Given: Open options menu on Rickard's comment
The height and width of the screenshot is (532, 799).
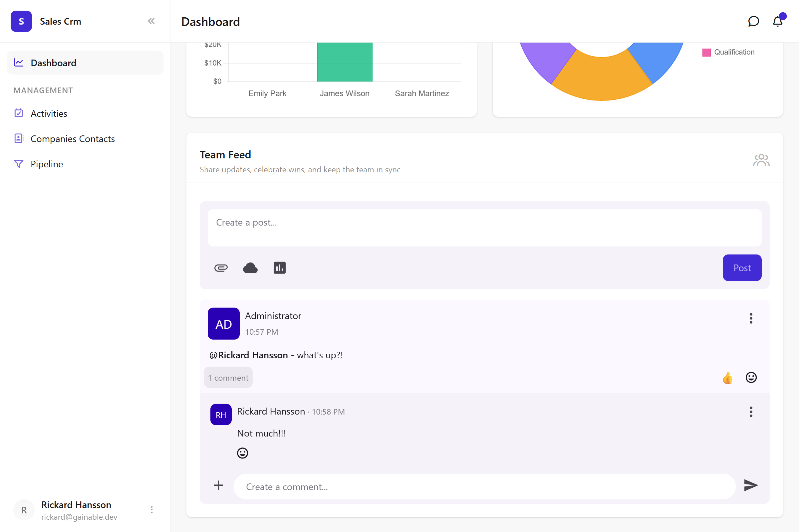Looking at the screenshot, I should pos(751,412).
